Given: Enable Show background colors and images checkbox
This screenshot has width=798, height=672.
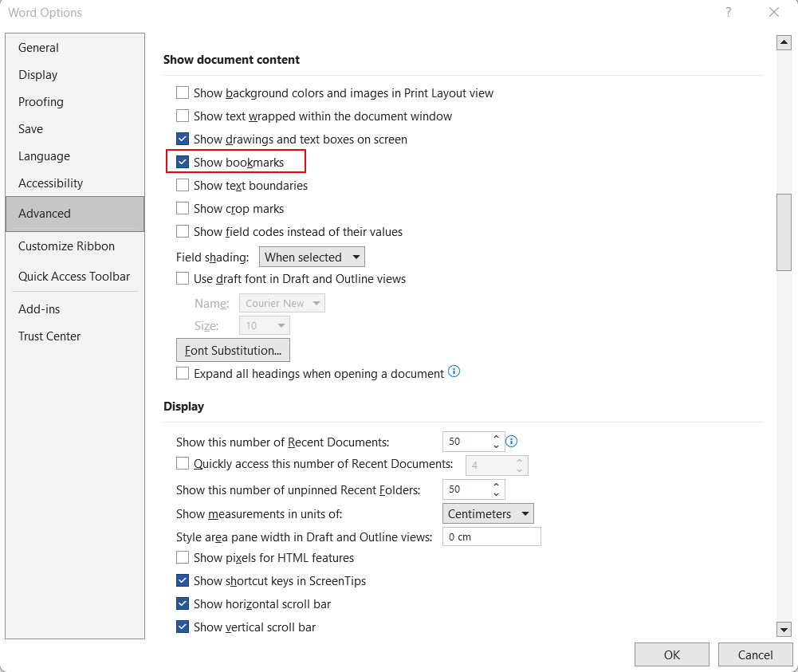Looking at the screenshot, I should click(183, 92).
